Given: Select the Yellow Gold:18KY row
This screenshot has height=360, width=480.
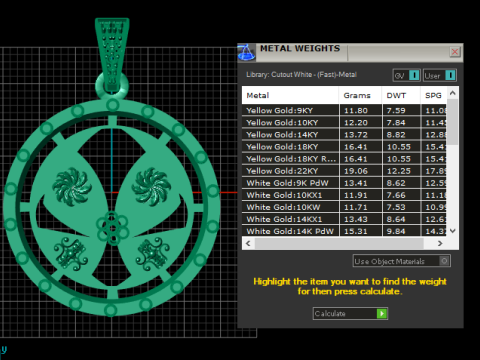Looking at the screenshot, I should click(344, 147).
